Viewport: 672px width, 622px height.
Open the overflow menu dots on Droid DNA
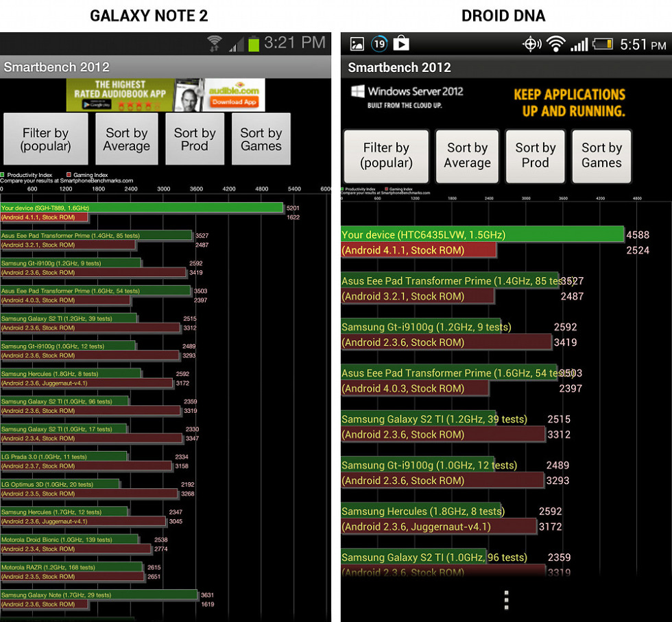point(507,599)
